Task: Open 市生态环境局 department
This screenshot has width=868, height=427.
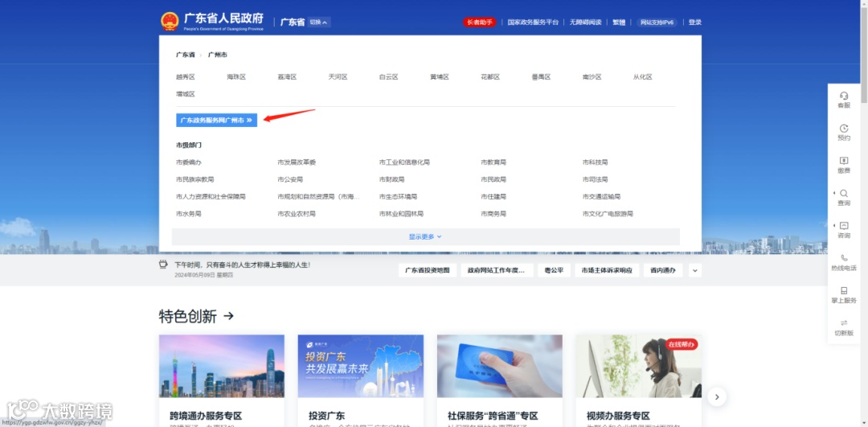Action: click(398, 196)
